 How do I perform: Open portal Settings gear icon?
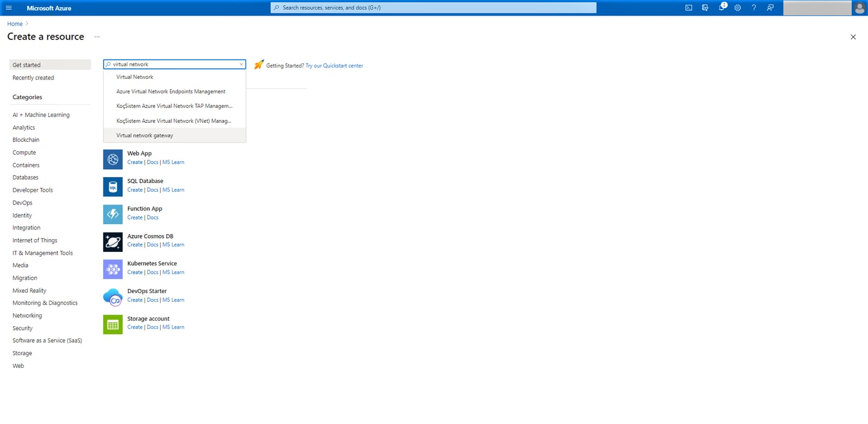tap(738, 8)
